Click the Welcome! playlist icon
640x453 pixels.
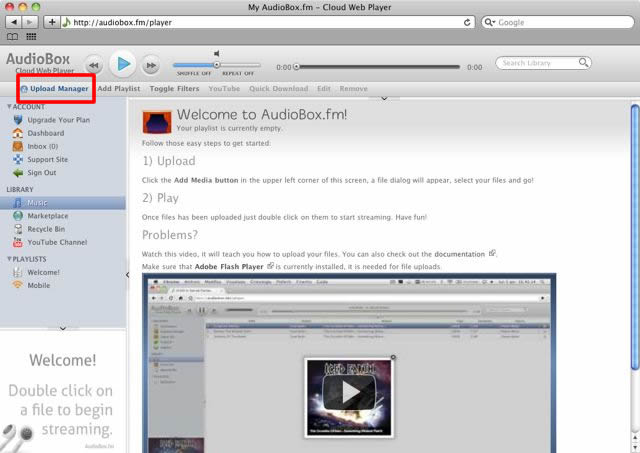[18, 272]
